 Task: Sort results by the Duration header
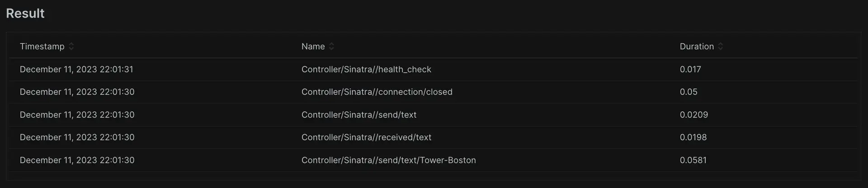(x=697, y=47)
